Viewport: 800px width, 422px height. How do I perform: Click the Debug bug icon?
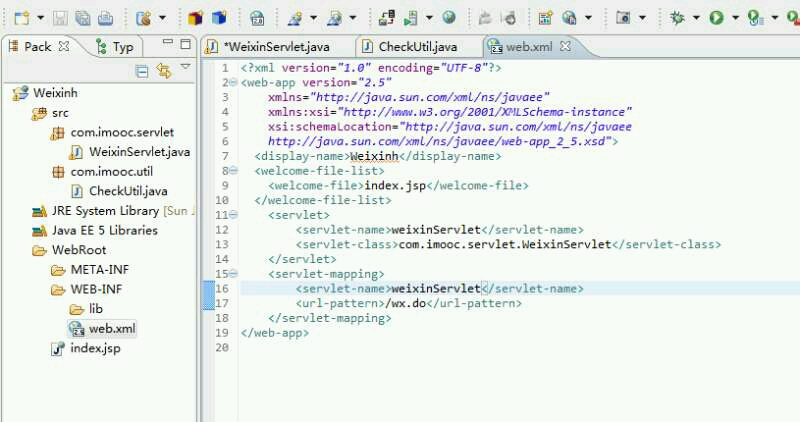[x=677, y=19]
